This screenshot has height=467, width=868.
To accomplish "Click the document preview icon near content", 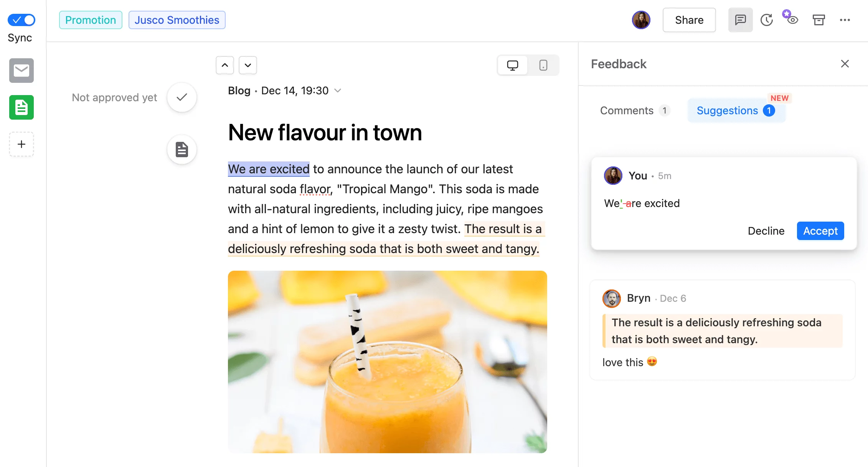I will [183, 150].
